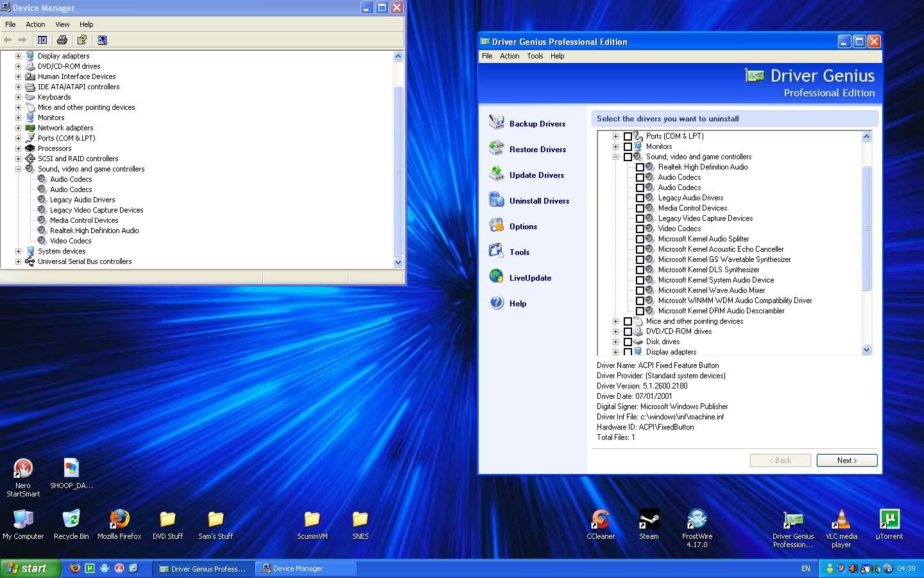The image size is (924, 578).
Task: Open the Tools menu in Driver Genius
Action: coord(535,56)
